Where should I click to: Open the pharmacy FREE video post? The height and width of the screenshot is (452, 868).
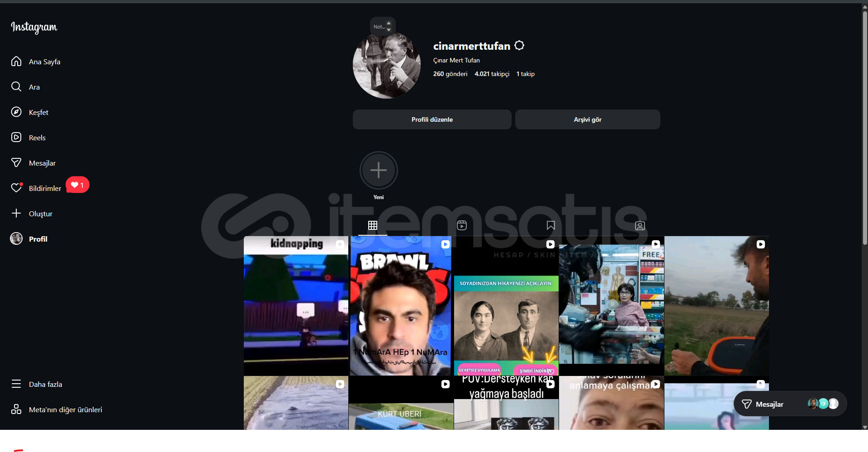pos(612,306)
